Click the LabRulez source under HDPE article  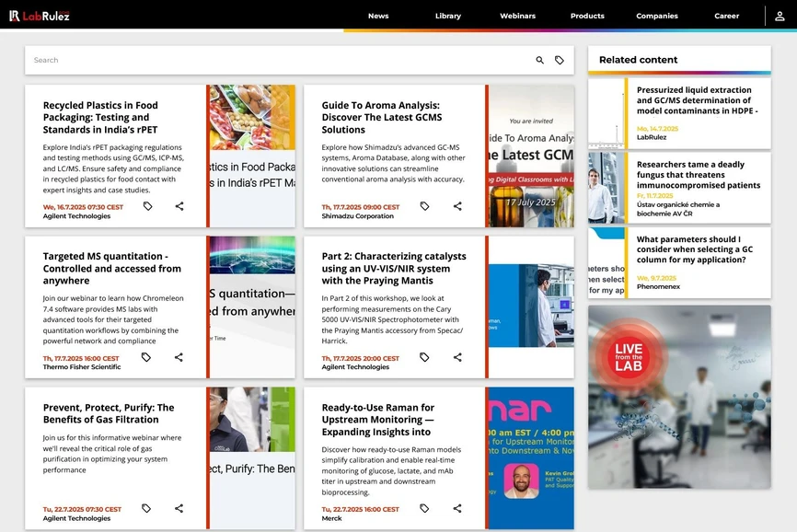(651, 137)
